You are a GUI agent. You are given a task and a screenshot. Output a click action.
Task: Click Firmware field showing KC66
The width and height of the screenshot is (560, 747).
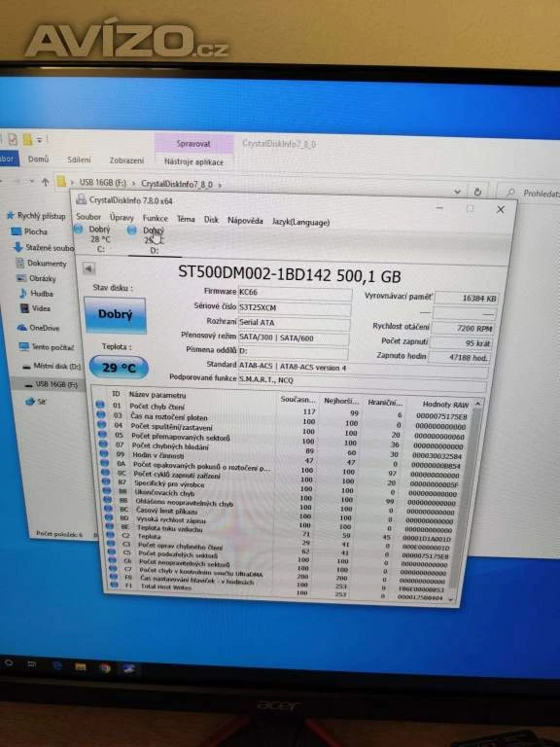coord(295,293)
